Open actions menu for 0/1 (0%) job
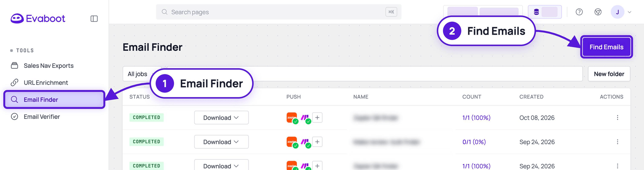Image resolution: width=644 pixels, height=170 pixels. coord(618,142)
